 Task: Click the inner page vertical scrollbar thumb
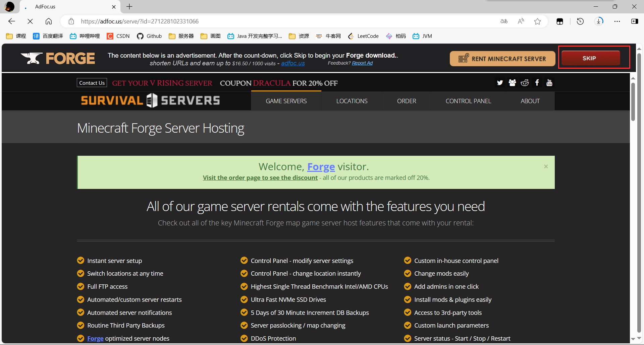coord(633,102)
